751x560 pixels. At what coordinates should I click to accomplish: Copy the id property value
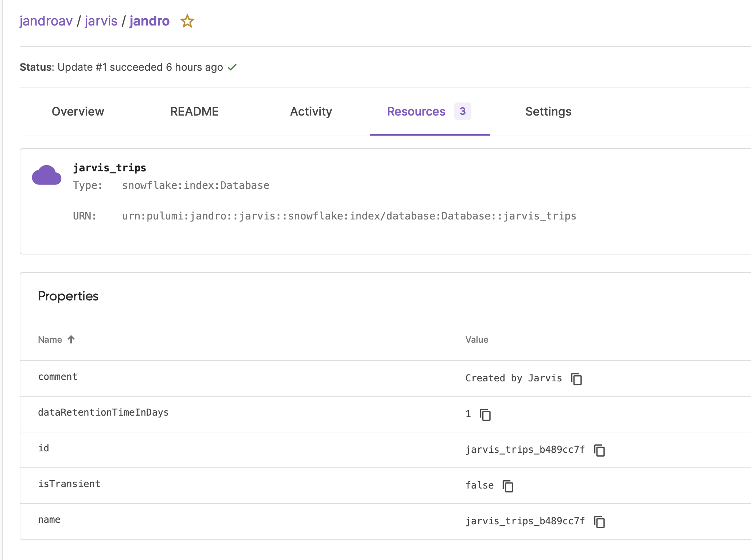[x=599, y=450]
